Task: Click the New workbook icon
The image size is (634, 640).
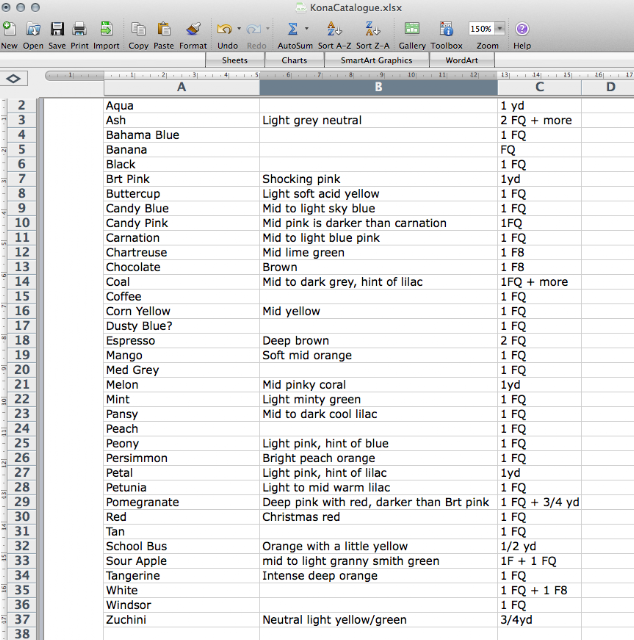Action: tap(9, 29)
